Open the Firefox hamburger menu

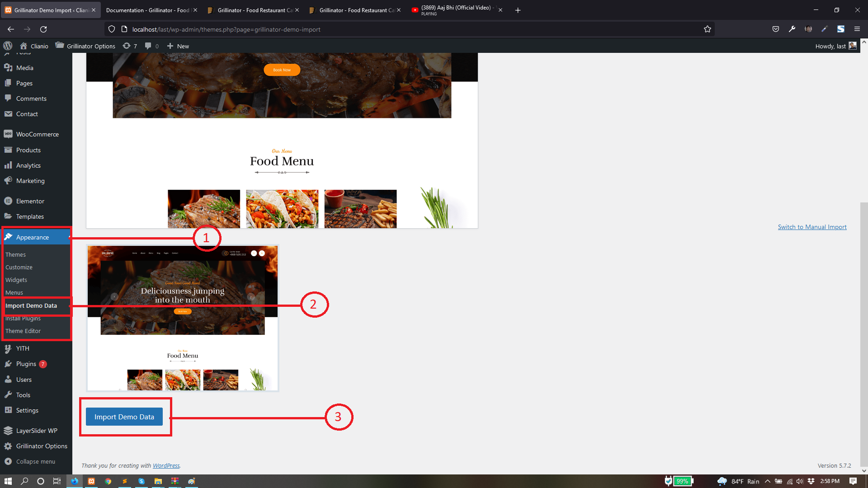tap(857, 29)
